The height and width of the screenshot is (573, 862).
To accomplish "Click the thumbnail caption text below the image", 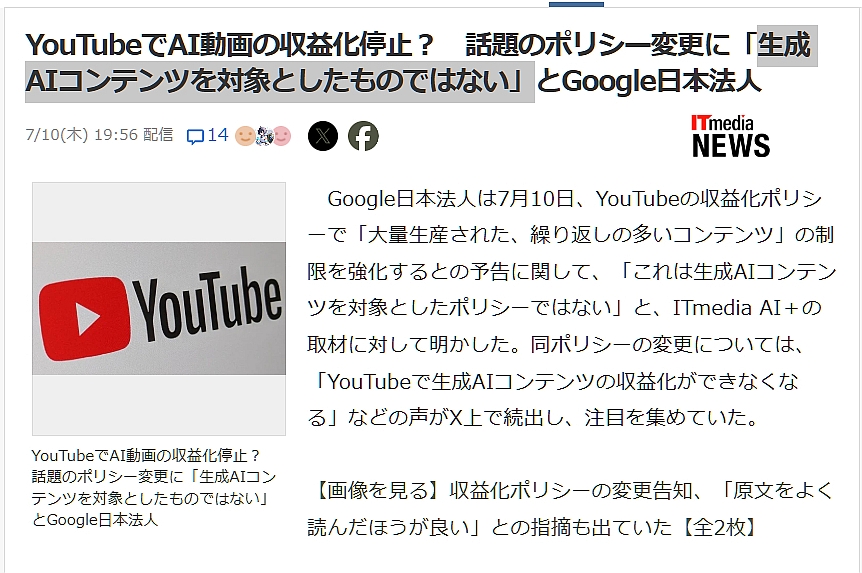I will click(153, 487).
